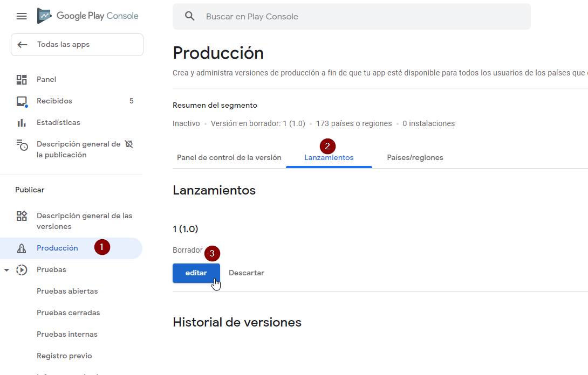Click the Recibidos inbox icon
The image size is (588, 375).
22,101
